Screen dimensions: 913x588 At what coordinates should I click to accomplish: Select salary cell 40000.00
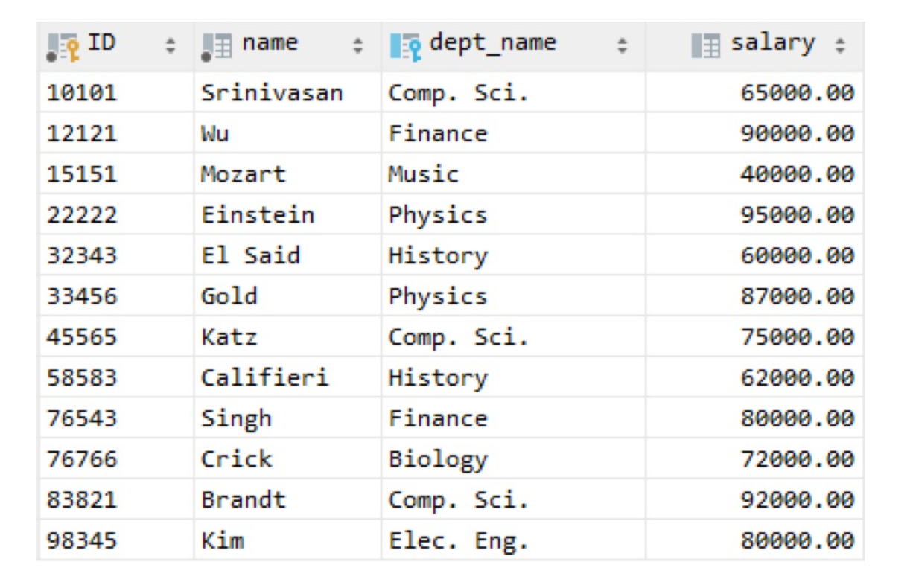755,174
